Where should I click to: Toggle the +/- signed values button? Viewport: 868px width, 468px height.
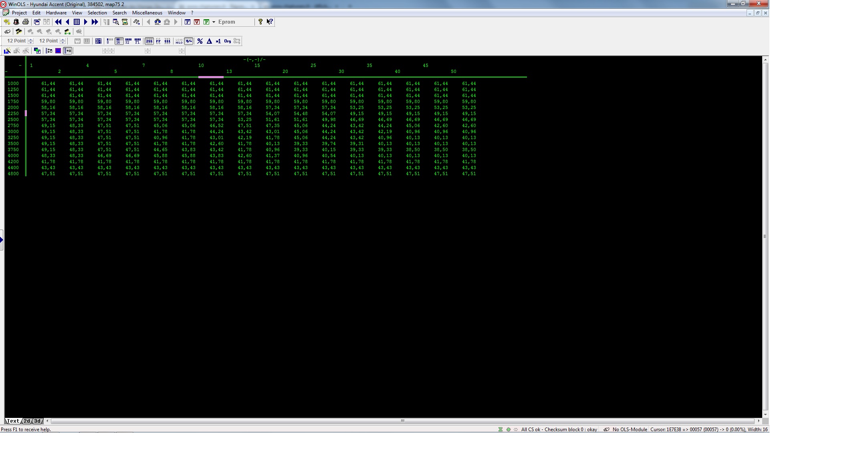click(189, 41)
